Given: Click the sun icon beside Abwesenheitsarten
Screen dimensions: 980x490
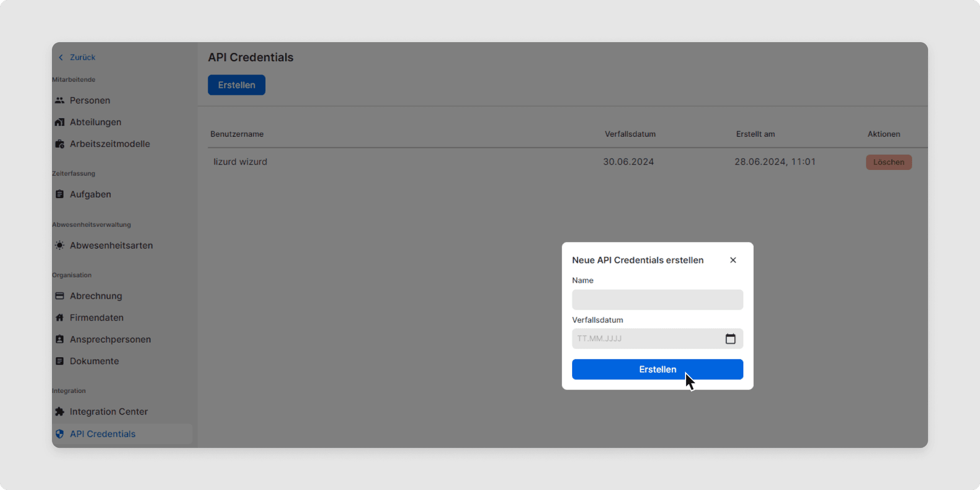Looking at the screenshot, I should click(60, 246).
